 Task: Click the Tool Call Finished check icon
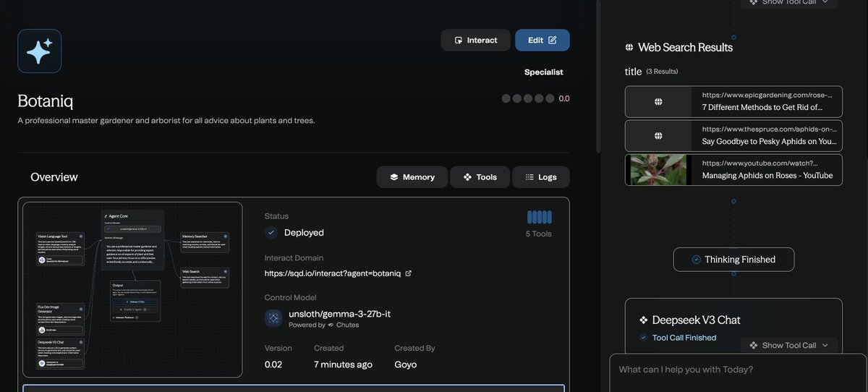[644, 338]
